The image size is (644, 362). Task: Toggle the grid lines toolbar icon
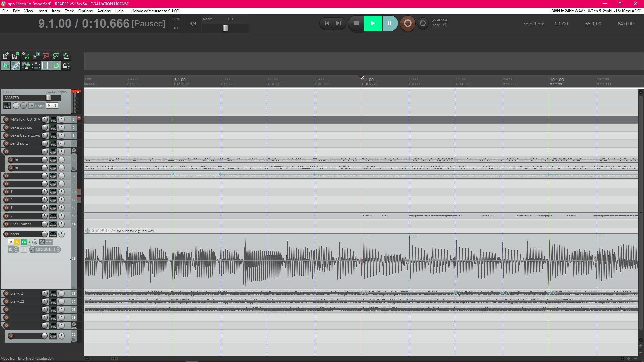(46, 66)
